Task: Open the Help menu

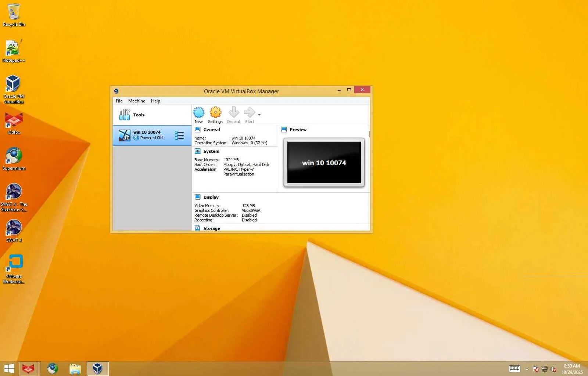Action: (155, 101)
